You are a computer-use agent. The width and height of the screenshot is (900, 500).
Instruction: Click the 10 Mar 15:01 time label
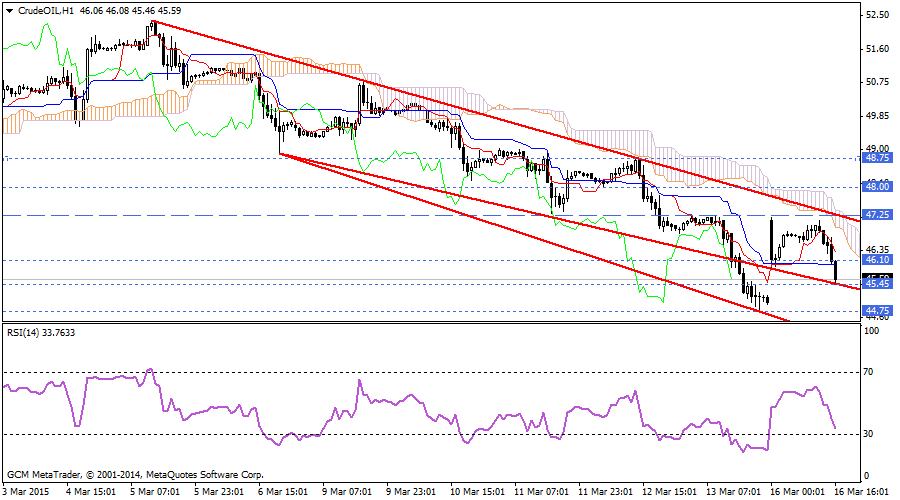(x=478, y=492)
